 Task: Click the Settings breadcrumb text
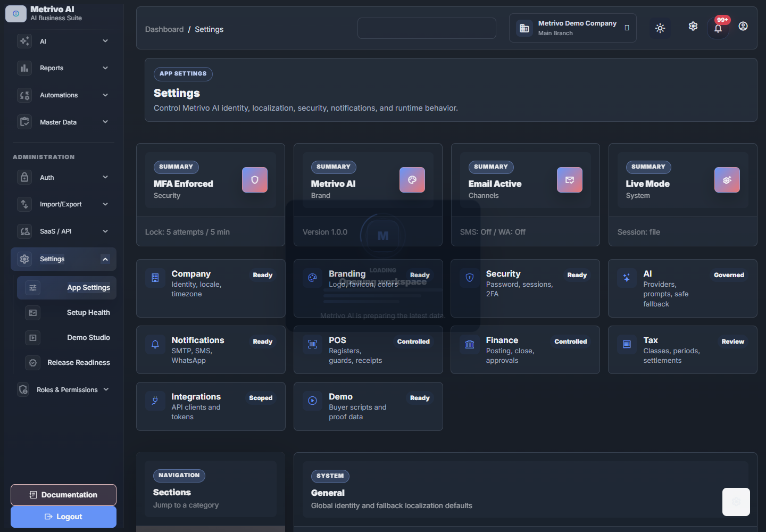click(x=209, y=29)
